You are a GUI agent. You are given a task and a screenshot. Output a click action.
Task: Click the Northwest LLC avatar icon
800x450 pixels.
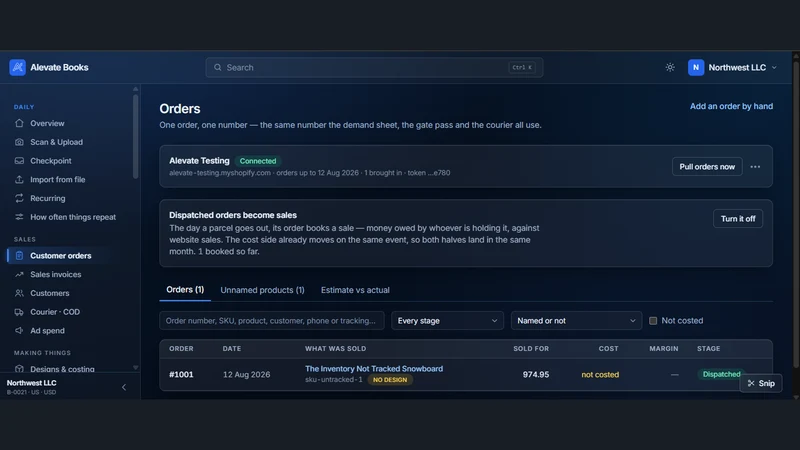696,67
